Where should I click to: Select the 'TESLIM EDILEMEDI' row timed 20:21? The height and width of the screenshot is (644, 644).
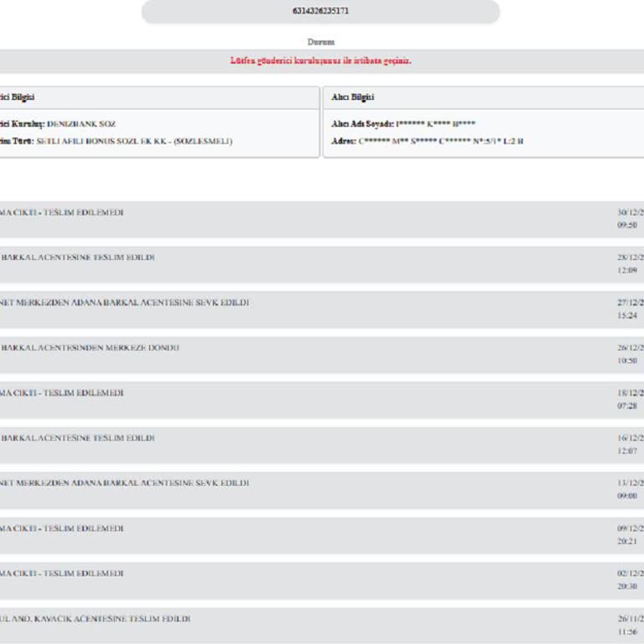tap(322, 536)
